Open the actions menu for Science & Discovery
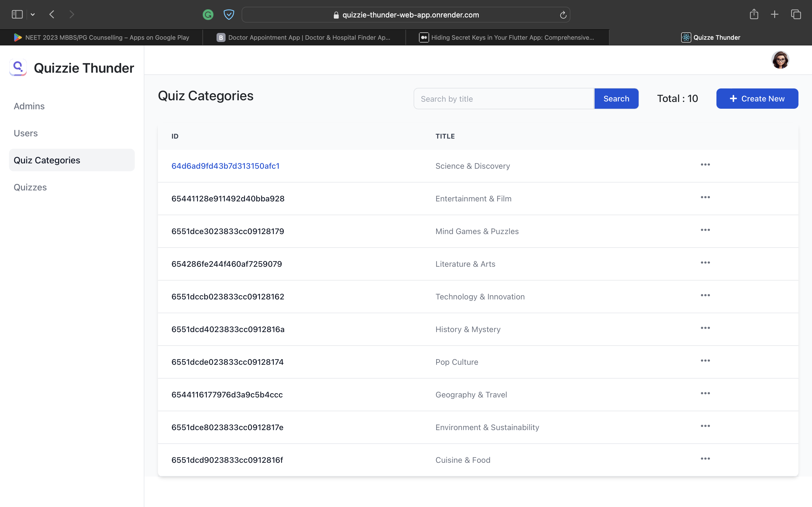 706,165
